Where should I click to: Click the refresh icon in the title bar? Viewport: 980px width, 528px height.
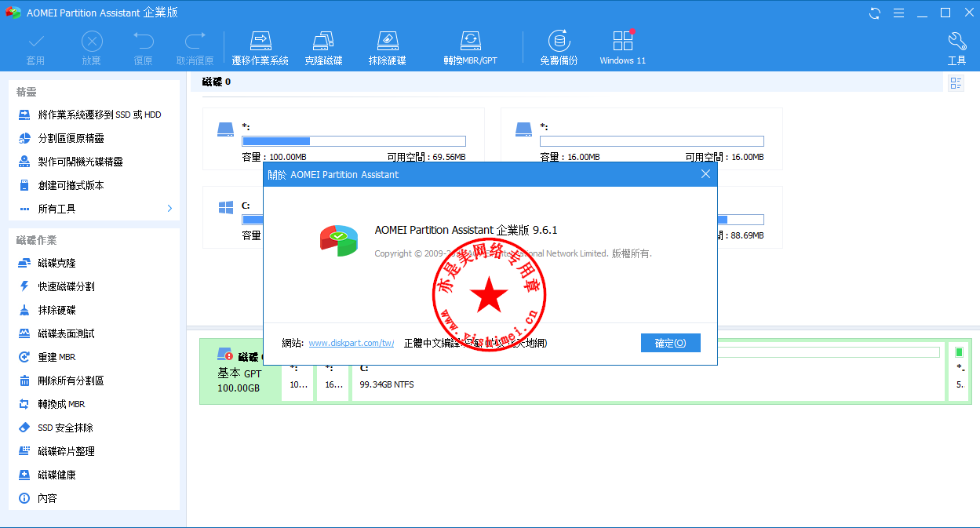[875, 13]
